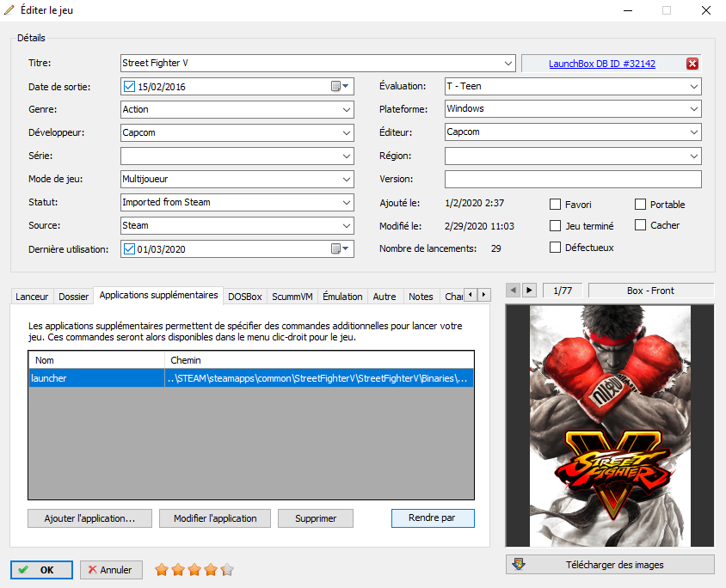Set the rating to two stars
Viewport: 726px width, 588px height.
point(178,569)
